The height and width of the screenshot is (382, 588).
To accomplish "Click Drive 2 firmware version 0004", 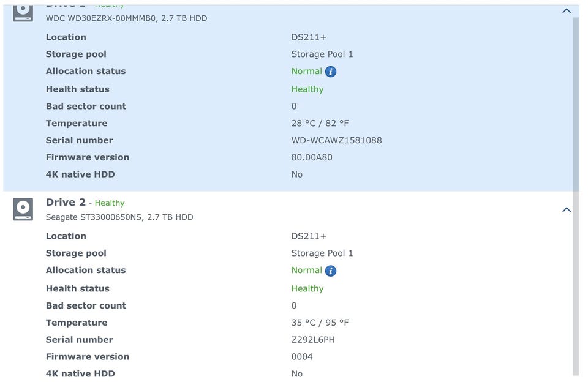I will 302,357.
